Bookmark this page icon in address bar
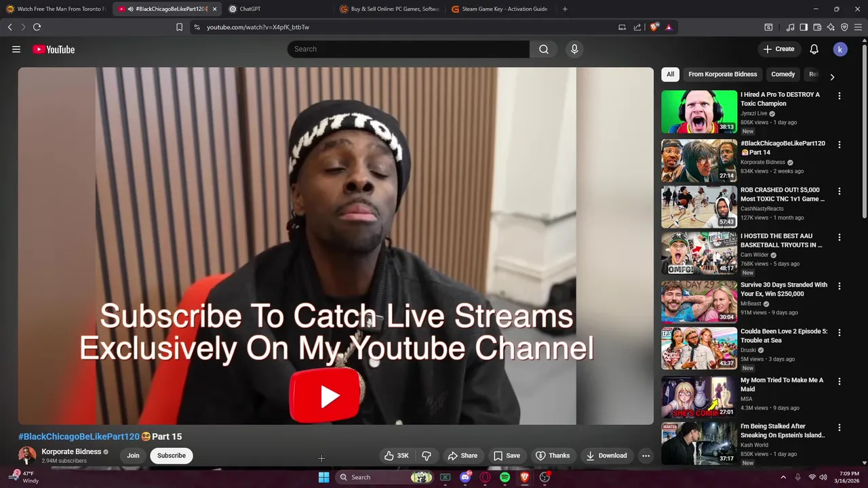The height and width of the screenshot is (488, 868). [179, 27]
